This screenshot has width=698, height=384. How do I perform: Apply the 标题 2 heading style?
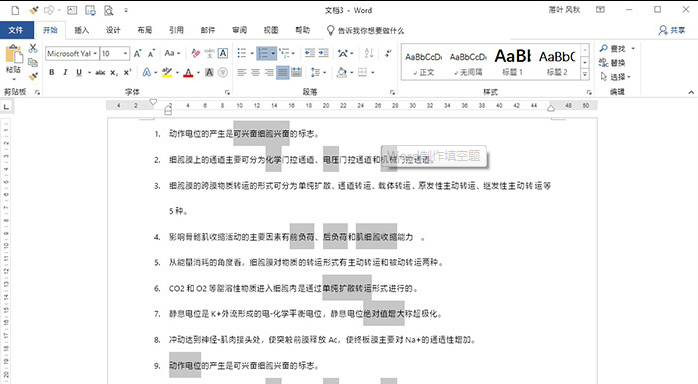[557, 62]
